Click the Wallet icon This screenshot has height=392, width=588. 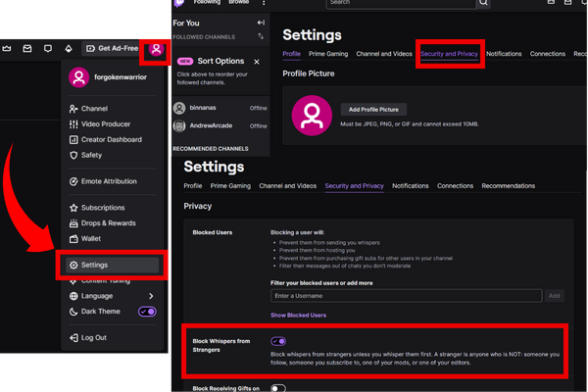tap(73, 238)
